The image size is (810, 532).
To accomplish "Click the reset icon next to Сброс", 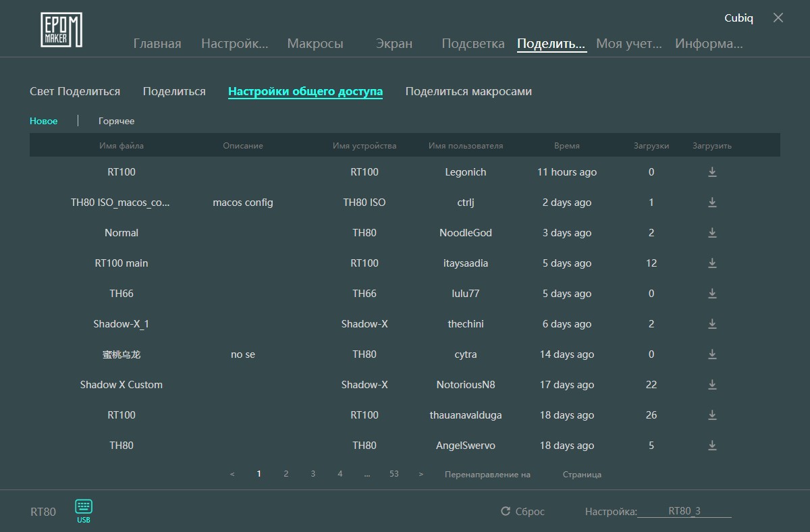I will pos(506,511).
